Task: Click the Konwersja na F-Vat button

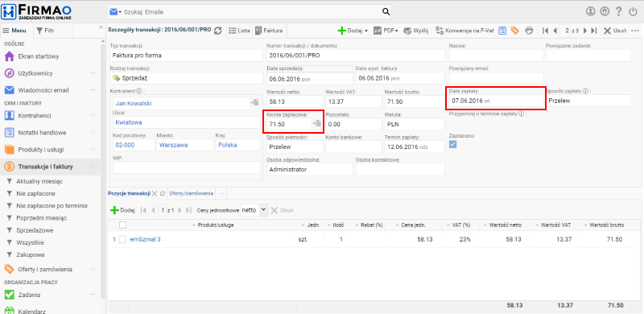Action: point(465,31)
